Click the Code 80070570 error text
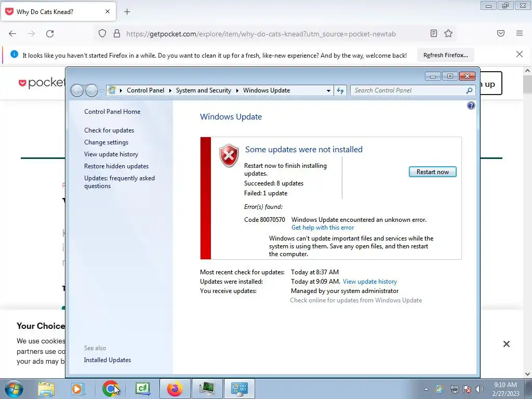532x399 pixels. (x=264, y=220)
